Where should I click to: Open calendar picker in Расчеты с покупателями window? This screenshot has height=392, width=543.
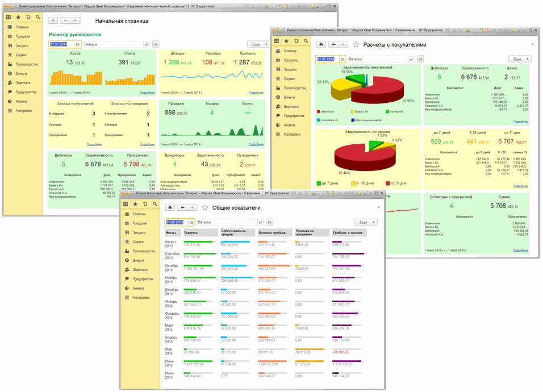342,59
